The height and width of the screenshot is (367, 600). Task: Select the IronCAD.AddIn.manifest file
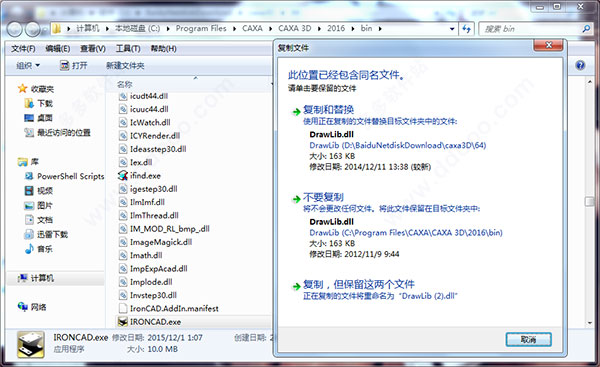pyautogui.click(x=174, y=308)
